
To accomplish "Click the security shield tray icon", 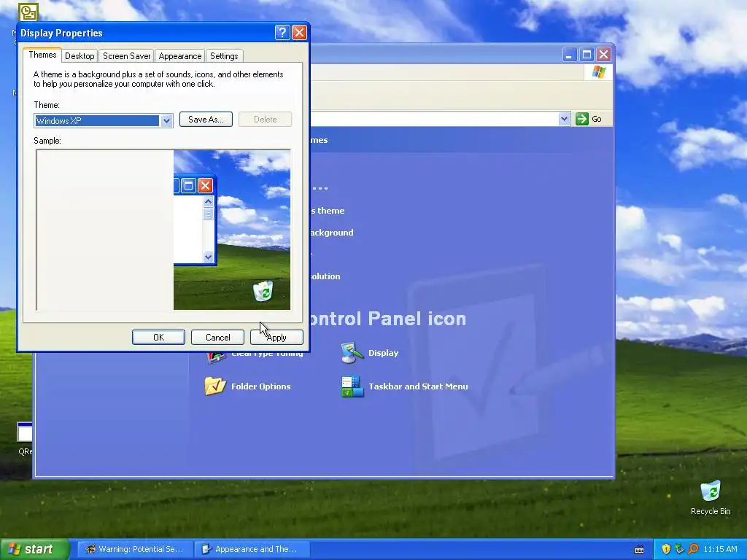I will 666,549.
